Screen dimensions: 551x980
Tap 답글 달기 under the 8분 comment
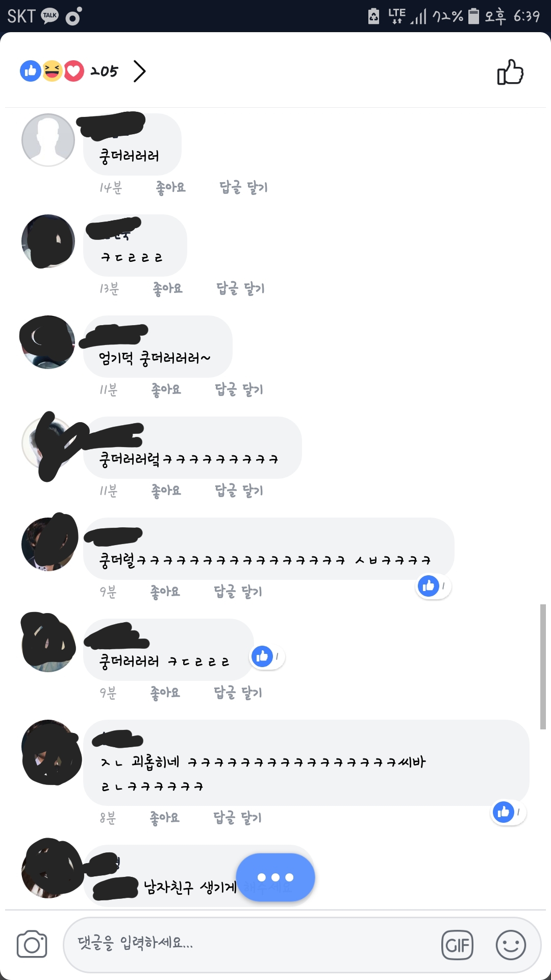point(238,818)
